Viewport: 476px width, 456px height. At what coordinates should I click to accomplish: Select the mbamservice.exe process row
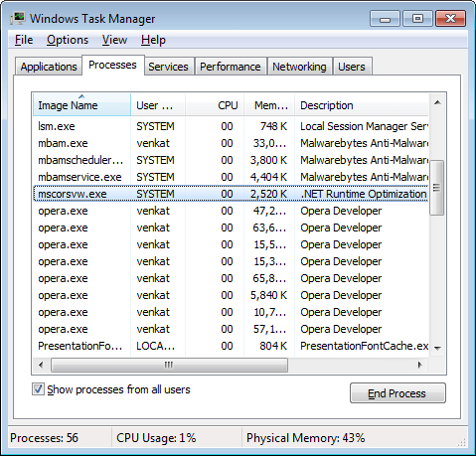tap(231, 177)
